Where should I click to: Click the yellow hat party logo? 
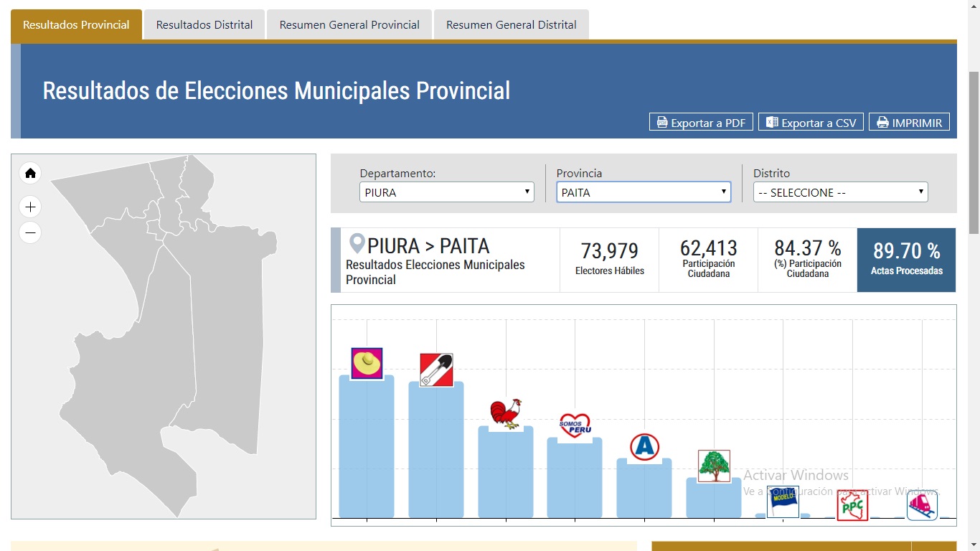coord(367,363)
